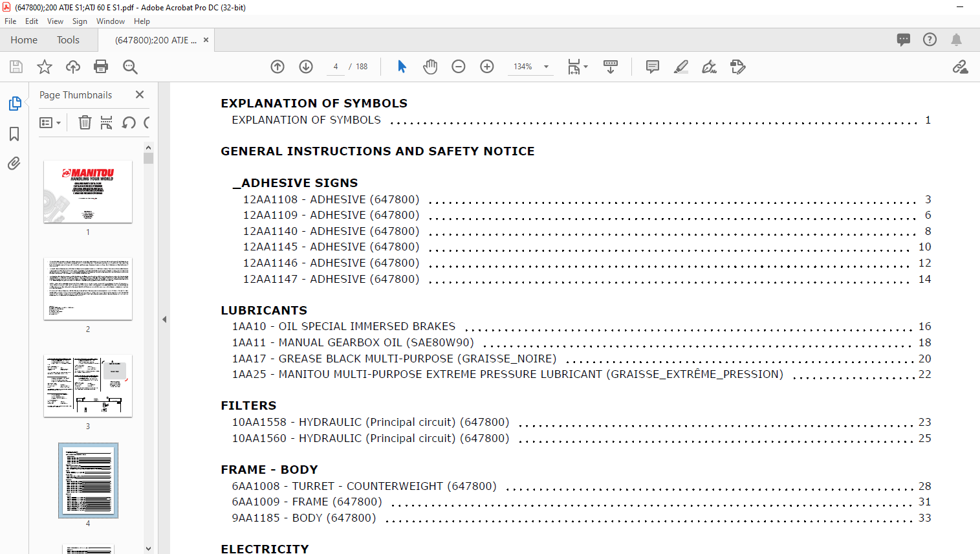Open 10AA1560 - HYDRAULIC Principal circuit entry

(582, 438)
